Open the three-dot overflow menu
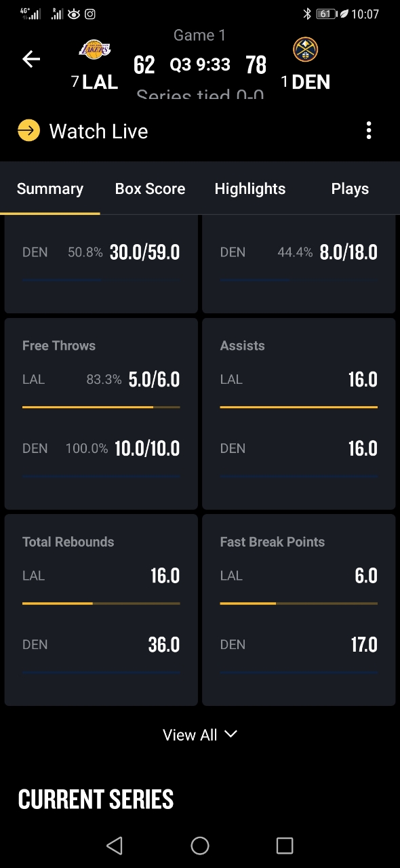 (369, 130)
